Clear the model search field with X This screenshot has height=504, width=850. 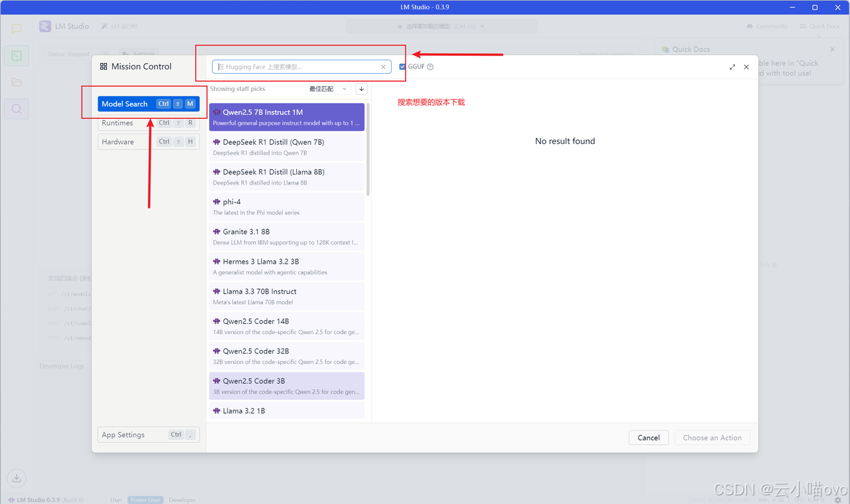click(383, 66)
